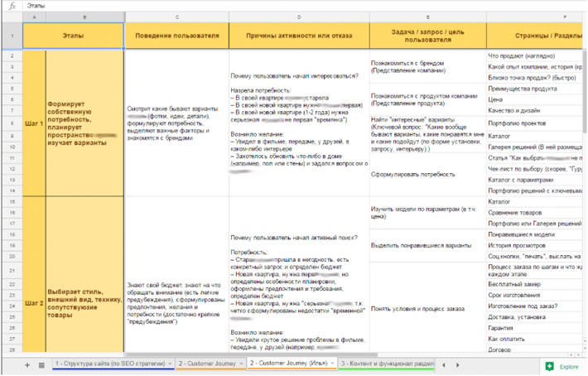Select column C header
588x376 pixels.
[x=177, y=17]
